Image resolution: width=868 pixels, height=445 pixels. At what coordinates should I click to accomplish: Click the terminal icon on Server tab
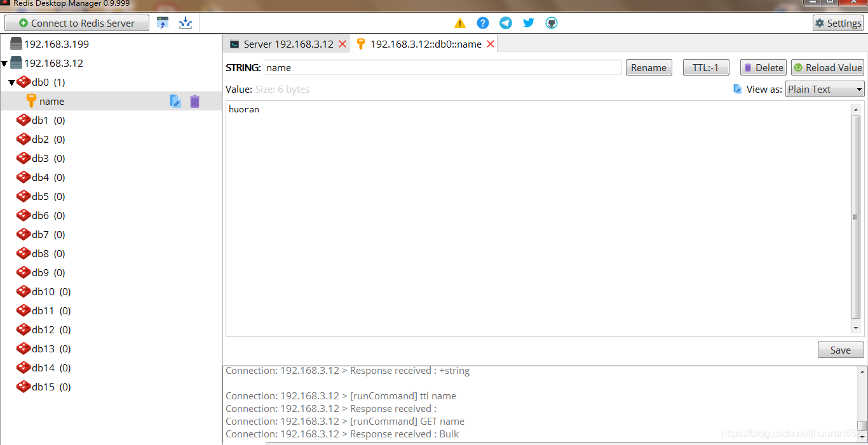coord(234,44)
